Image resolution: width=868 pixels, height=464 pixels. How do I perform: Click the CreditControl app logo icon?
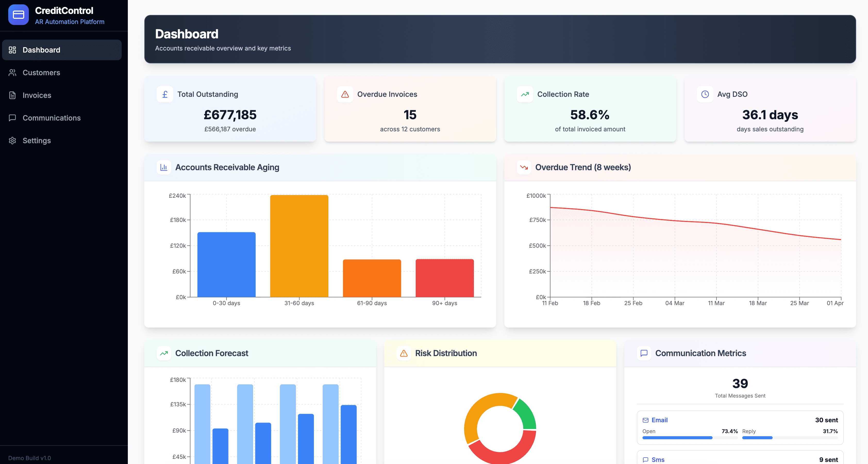pyautogui.click(x=19, y=14)
